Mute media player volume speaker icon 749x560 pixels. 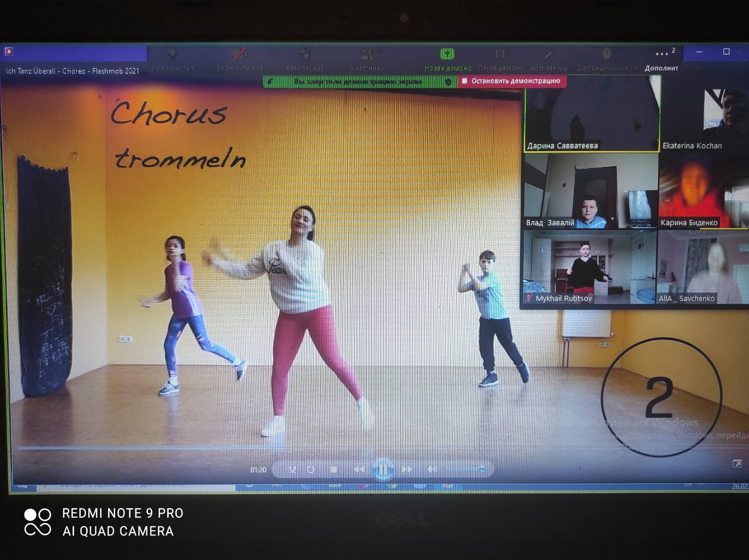(x=432, y=469)
